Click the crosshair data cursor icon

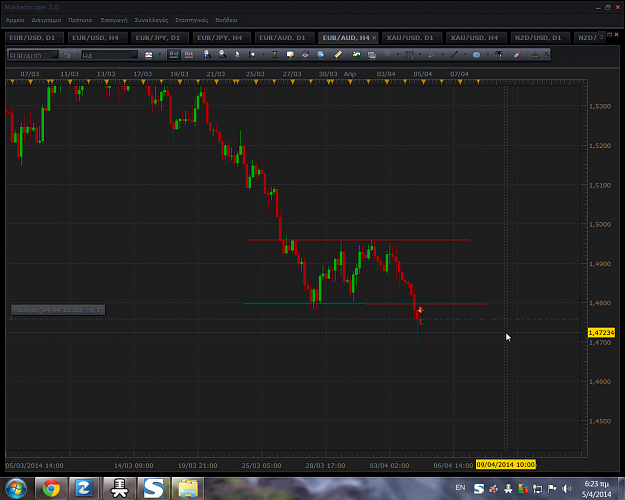pyautogui.click(x=252, y=55)
